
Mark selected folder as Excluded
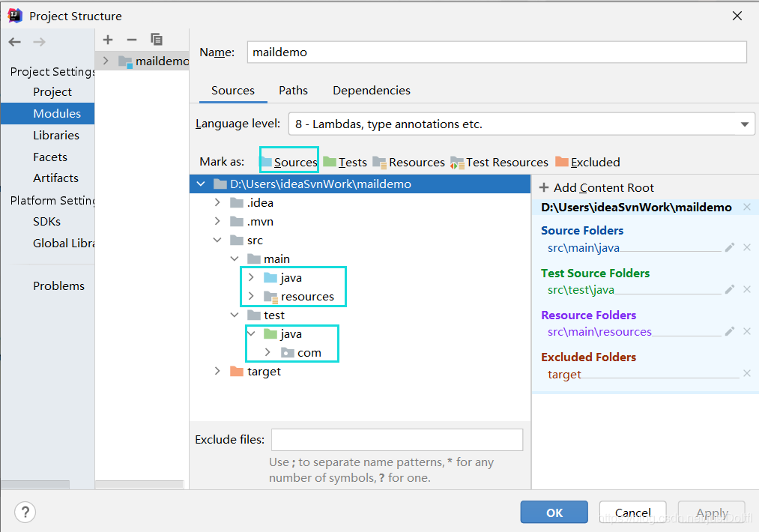[588, 162]
